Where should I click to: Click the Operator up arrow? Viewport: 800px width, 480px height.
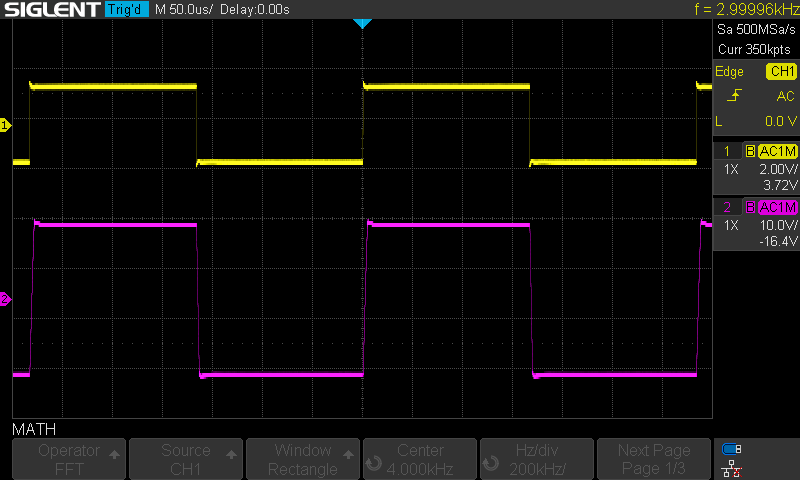click(114, 454)
